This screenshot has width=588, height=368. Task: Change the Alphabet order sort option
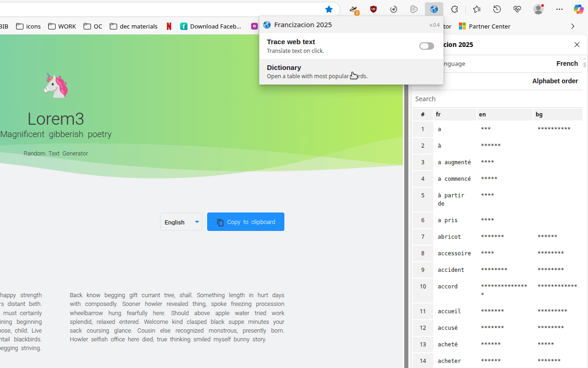(555, 81)
